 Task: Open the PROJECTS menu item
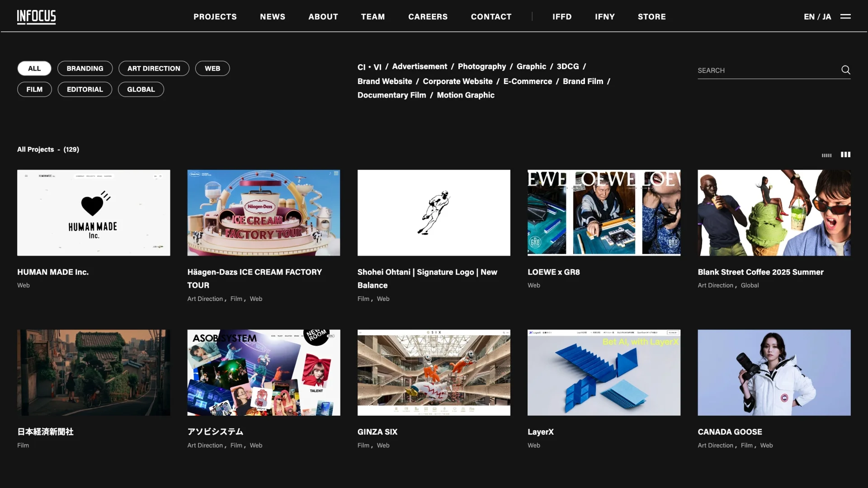click(x=215, y=17)
